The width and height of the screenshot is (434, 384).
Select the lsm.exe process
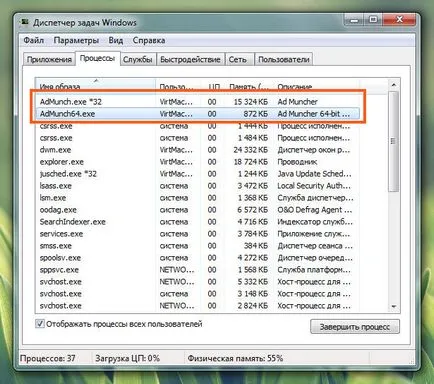point(197,198)
